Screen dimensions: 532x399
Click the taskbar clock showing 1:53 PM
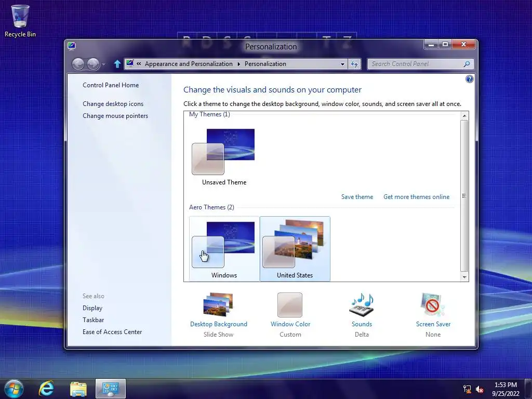click(506, 389)
